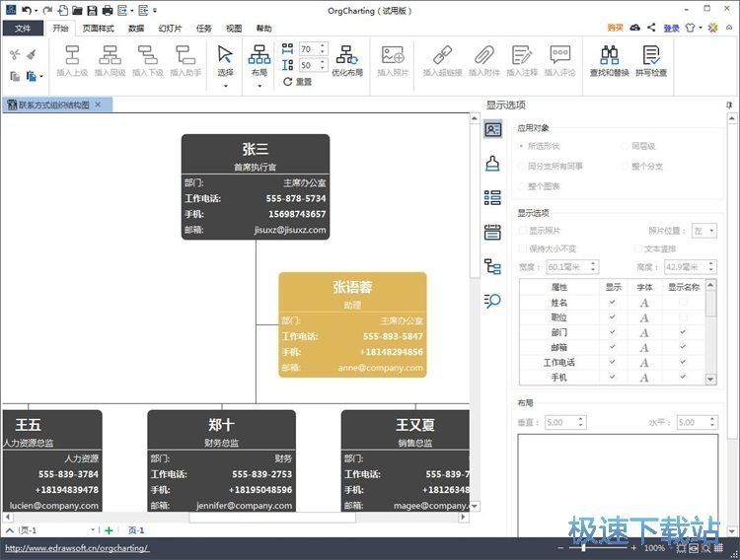Click the 购买 purchase link

615,29
